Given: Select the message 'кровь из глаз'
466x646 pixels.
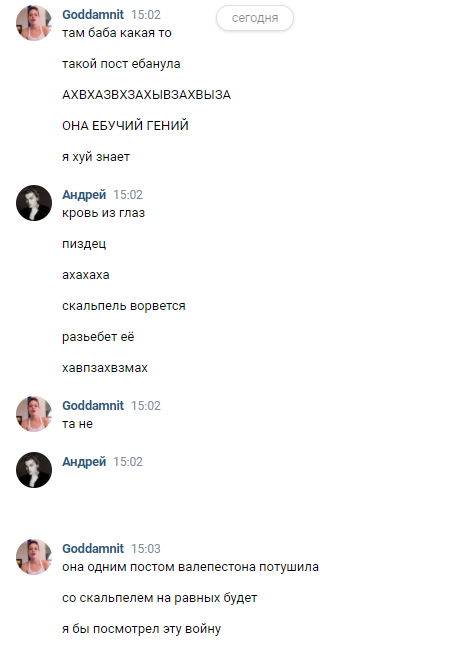Looking at the screenshot, I should pos(103,213).
